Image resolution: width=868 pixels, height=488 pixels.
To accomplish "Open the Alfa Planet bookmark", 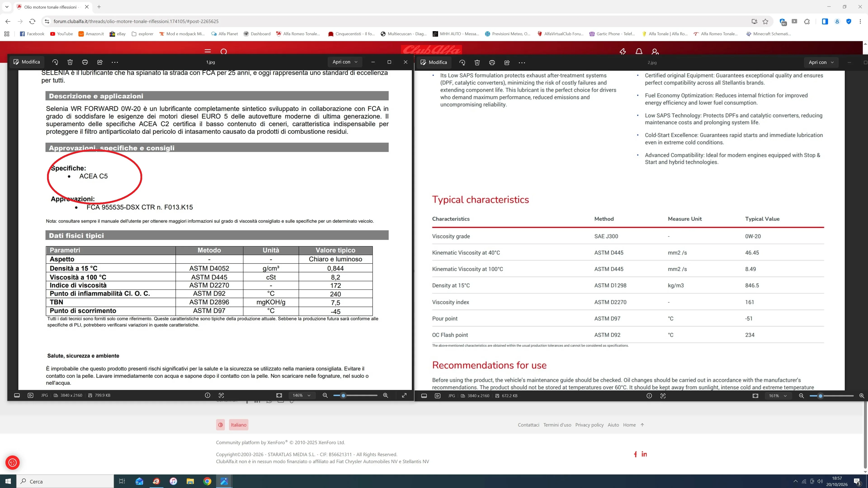I will (224, 34).
